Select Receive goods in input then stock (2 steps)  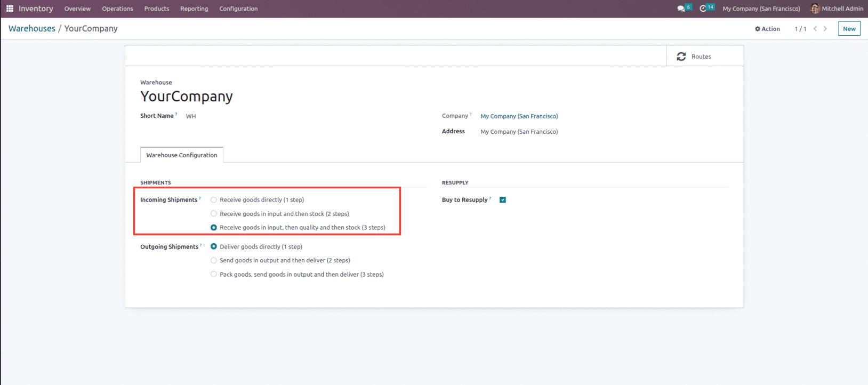214,214
